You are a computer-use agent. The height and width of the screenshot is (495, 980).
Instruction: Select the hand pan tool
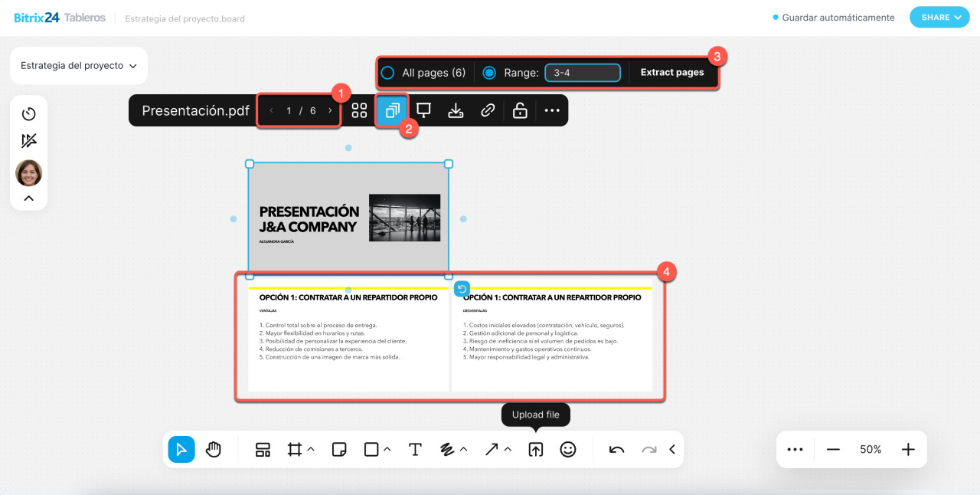(x=214, y=450)
